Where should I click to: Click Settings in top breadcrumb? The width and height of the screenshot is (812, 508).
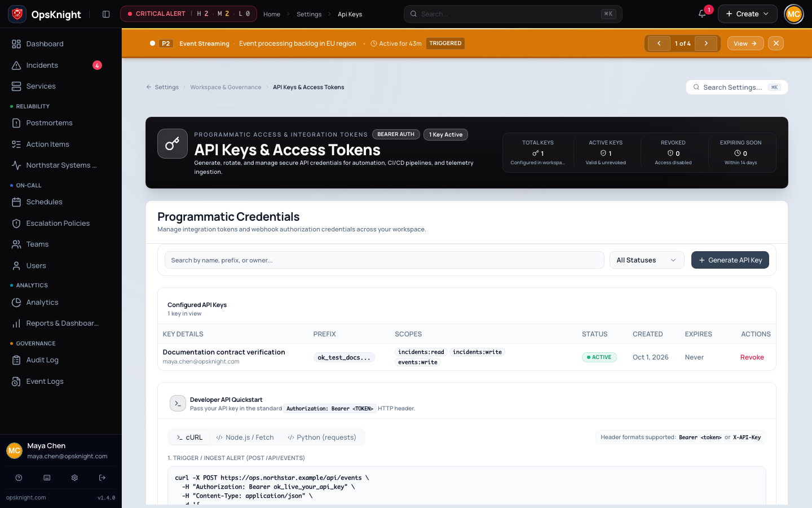[309, 14]
